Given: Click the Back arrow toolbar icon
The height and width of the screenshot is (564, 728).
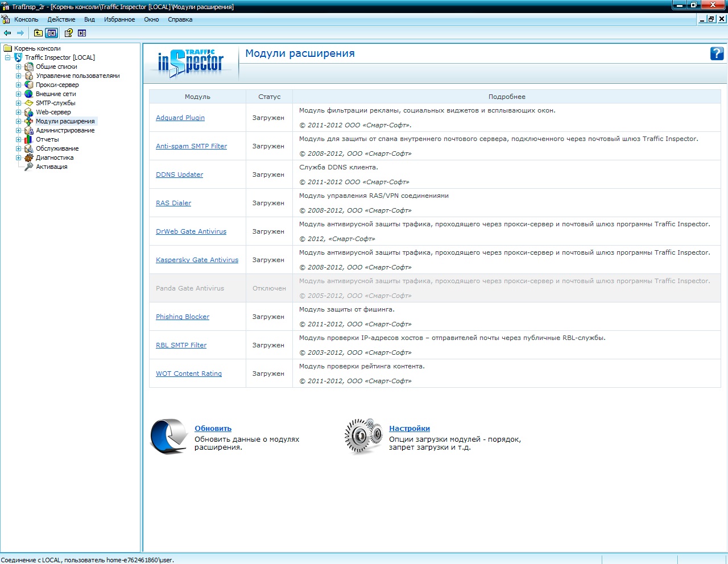Looking at the screenshot, I should click(7, 33).
